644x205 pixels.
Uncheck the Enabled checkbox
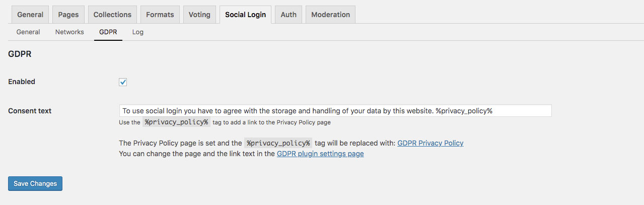123,82
